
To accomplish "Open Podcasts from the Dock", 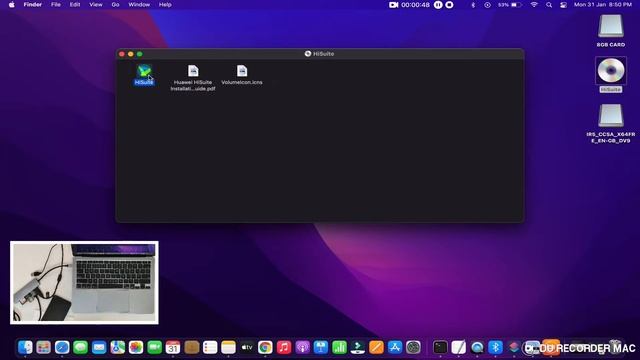I will click(x=302, y=347).
